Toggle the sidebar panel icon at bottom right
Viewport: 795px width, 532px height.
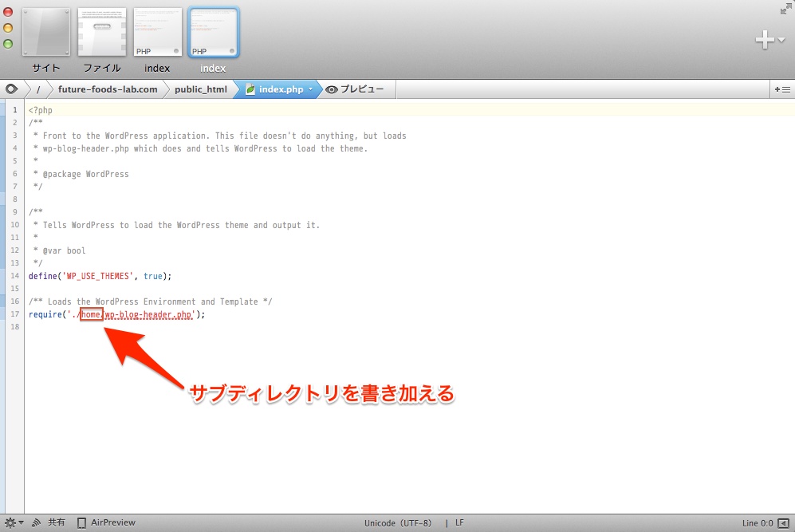[784, 523]
